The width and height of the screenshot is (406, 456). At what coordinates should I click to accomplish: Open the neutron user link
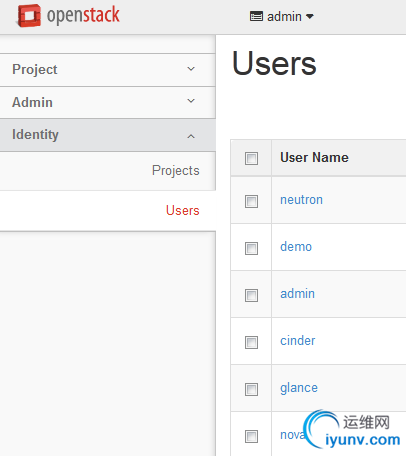click(301, 200)
